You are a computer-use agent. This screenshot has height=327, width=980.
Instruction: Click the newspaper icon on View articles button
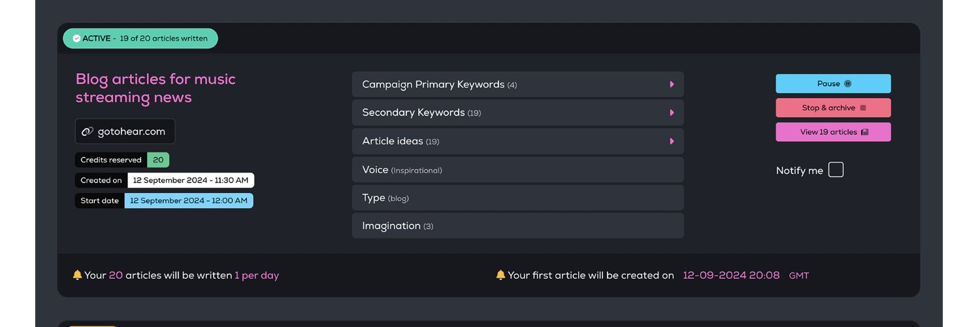[x=864, y=132]
